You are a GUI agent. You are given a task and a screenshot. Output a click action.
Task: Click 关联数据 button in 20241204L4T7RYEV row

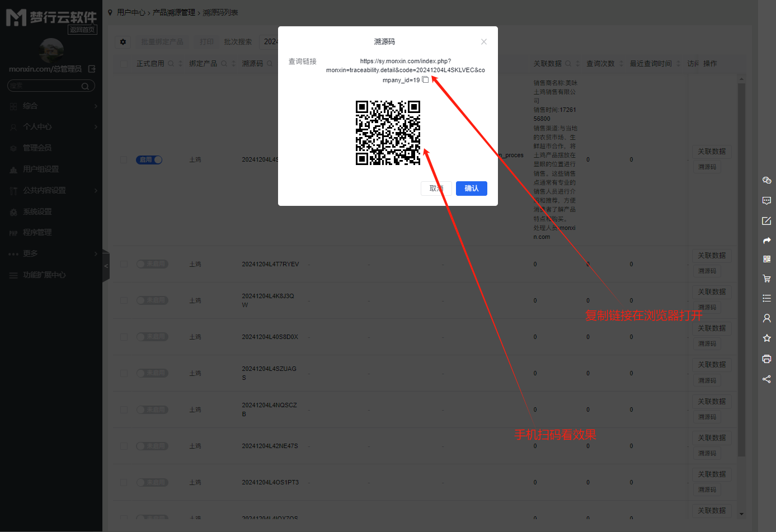[x=712, y=256]
